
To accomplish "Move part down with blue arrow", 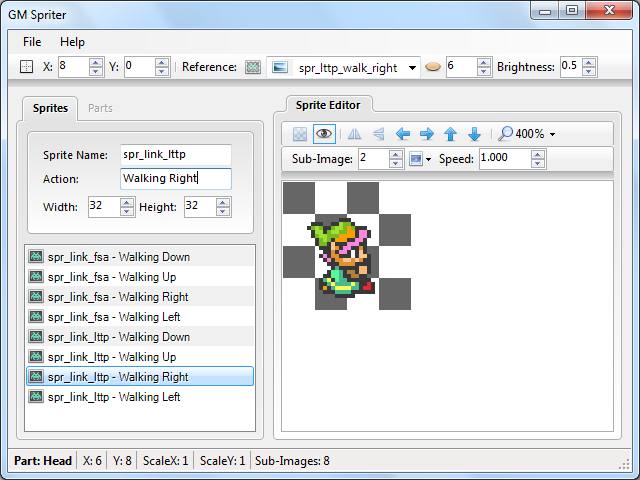I will coord(475,134).
